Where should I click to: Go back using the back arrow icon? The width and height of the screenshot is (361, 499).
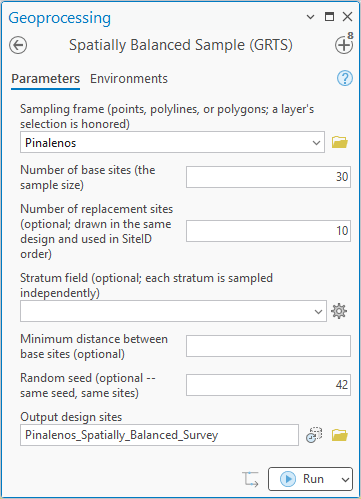(x=18, y=45)
